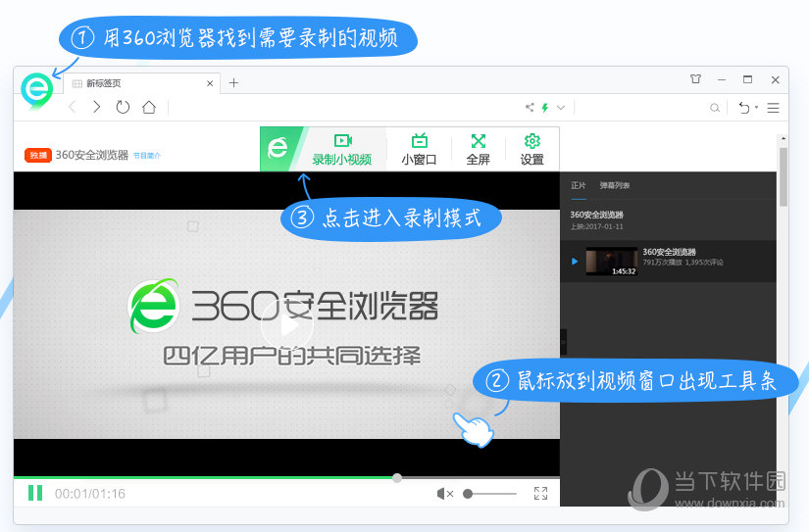Click the green lightning speed-mode icon
Viewport: 809px width, 532px height.
(x=545, y=107)
